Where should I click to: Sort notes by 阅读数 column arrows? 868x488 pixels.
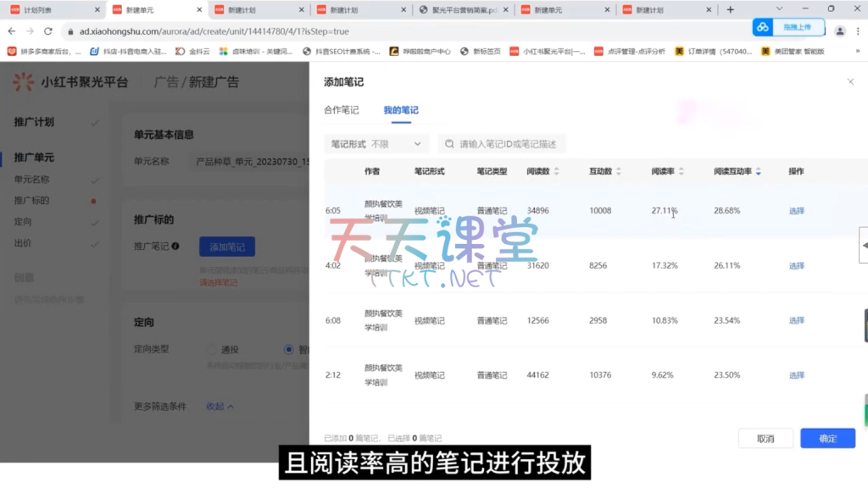tap(556, 171)
